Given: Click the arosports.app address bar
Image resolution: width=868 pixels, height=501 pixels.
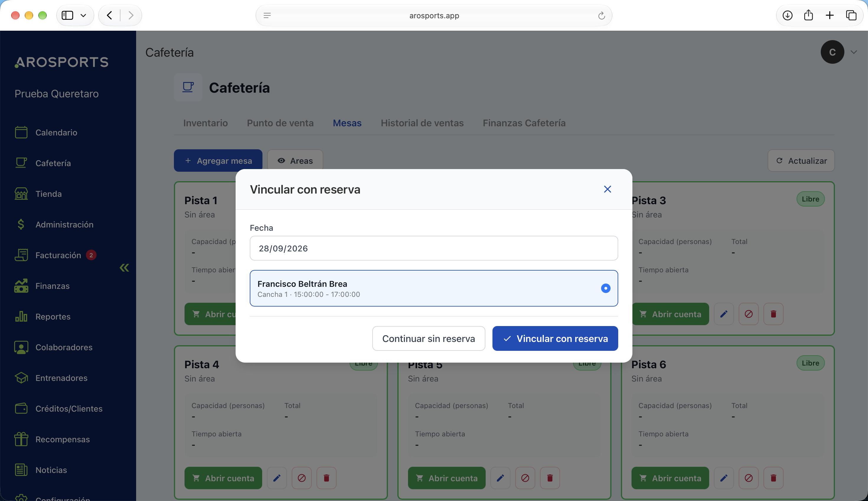Looking at the screenshot, I should [x=434, y=15].
